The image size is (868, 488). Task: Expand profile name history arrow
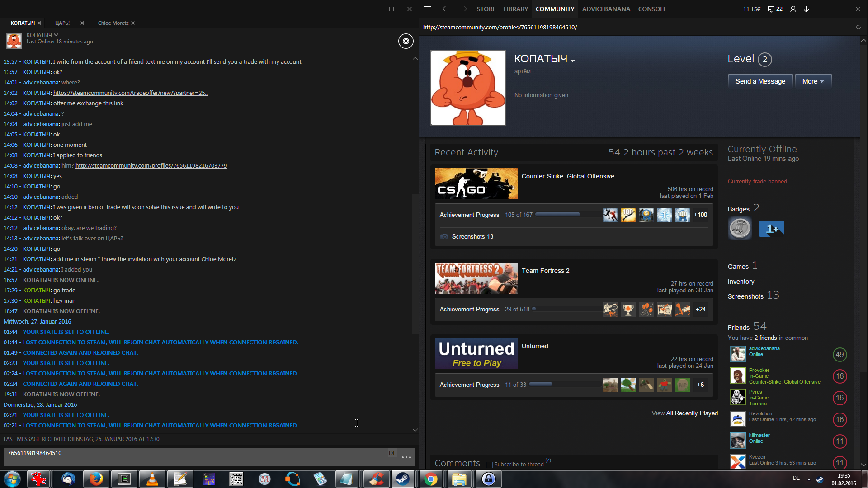pyautogui.click(x=572, y=61)
